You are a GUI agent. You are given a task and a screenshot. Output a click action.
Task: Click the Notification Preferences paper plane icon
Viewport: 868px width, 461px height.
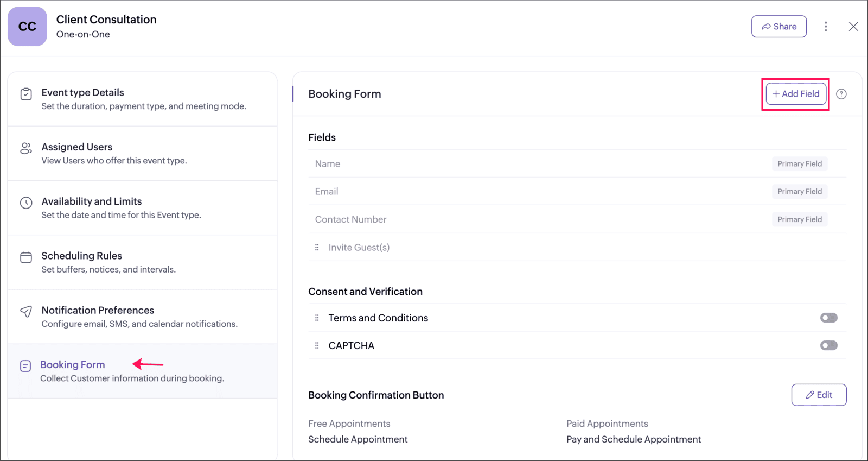point(26,311)
